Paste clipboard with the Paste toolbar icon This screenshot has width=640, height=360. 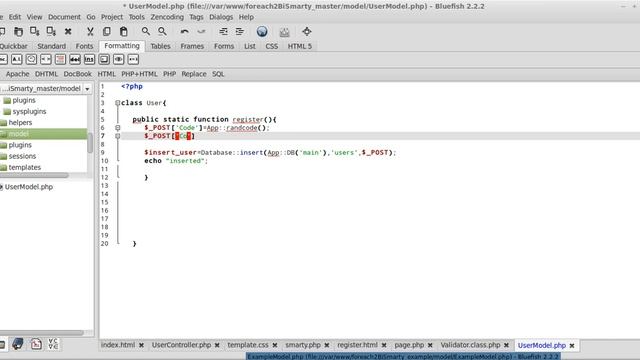point(124,31)
